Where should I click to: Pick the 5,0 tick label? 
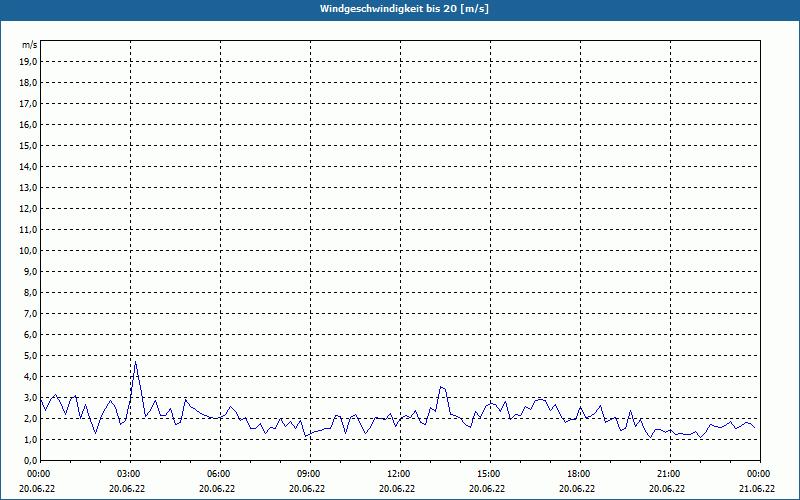[x=31, y=355]
